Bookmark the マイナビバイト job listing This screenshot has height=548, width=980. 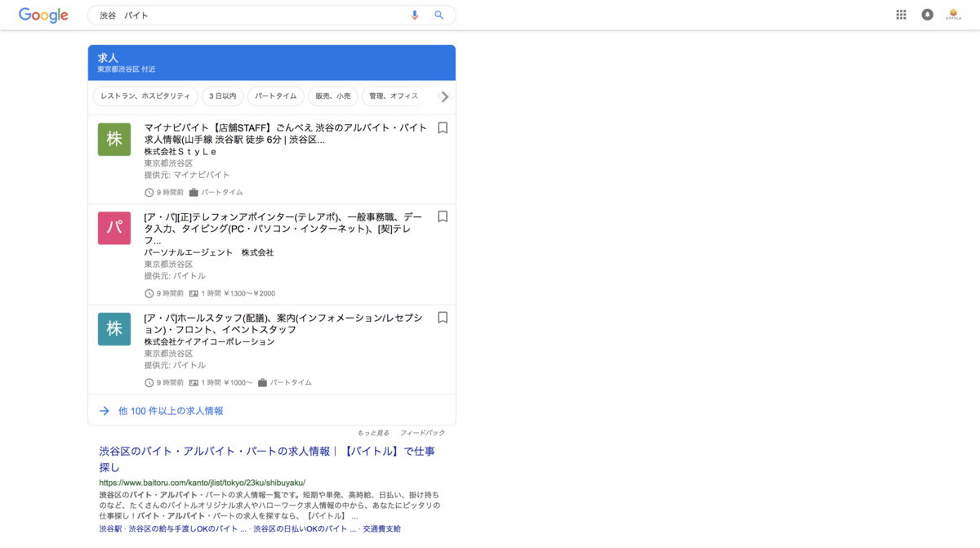pyautogui.click(x=443, y=128)
